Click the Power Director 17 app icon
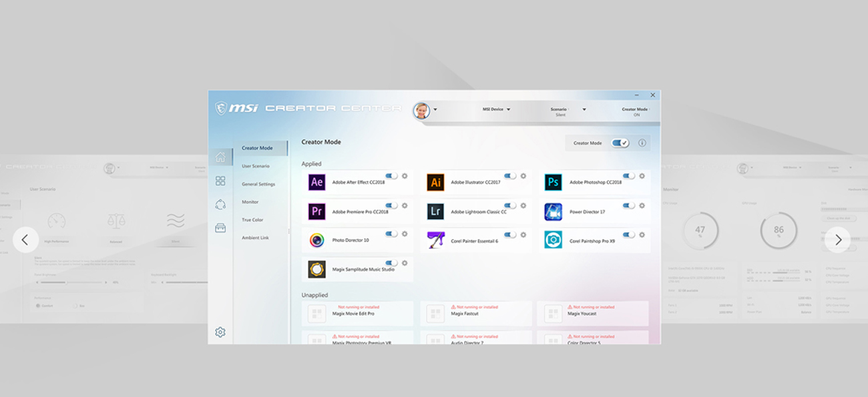The width and height of the screenshot is (868, 397). click(x=553, y=212)
